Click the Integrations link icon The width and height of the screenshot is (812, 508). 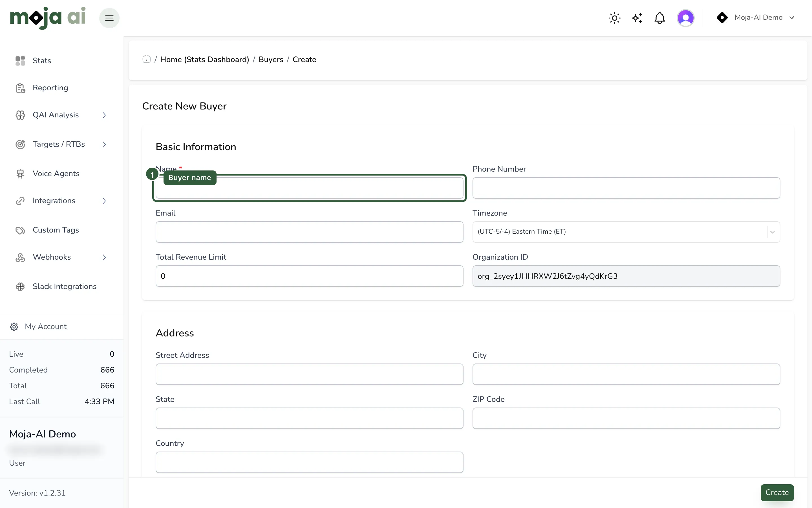tap(20, 201)
